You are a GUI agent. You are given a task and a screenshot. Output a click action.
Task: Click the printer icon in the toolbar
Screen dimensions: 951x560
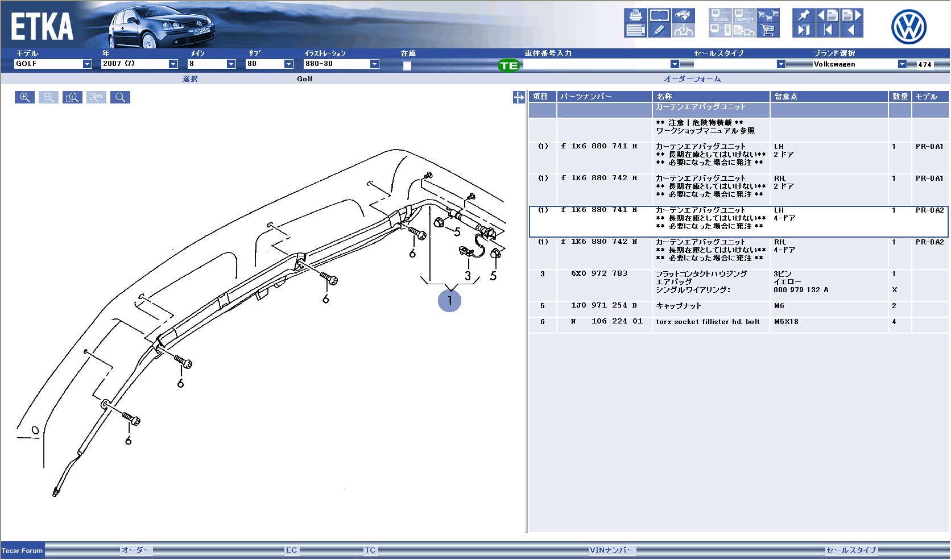[635, 15]
